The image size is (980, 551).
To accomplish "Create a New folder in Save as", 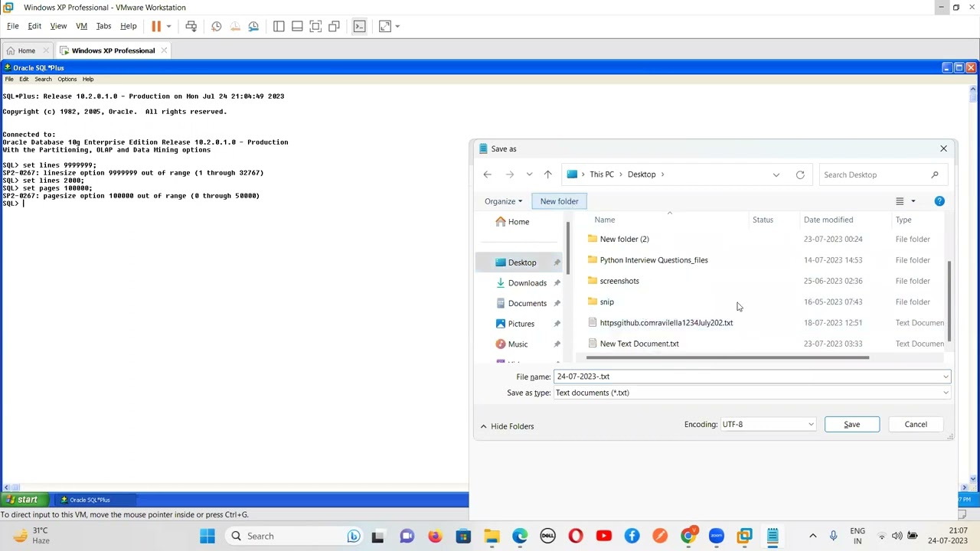I will point(559,201).
